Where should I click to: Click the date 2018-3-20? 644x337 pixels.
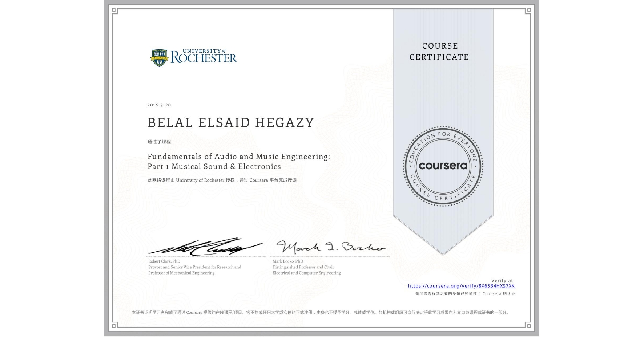coord(159,105)
